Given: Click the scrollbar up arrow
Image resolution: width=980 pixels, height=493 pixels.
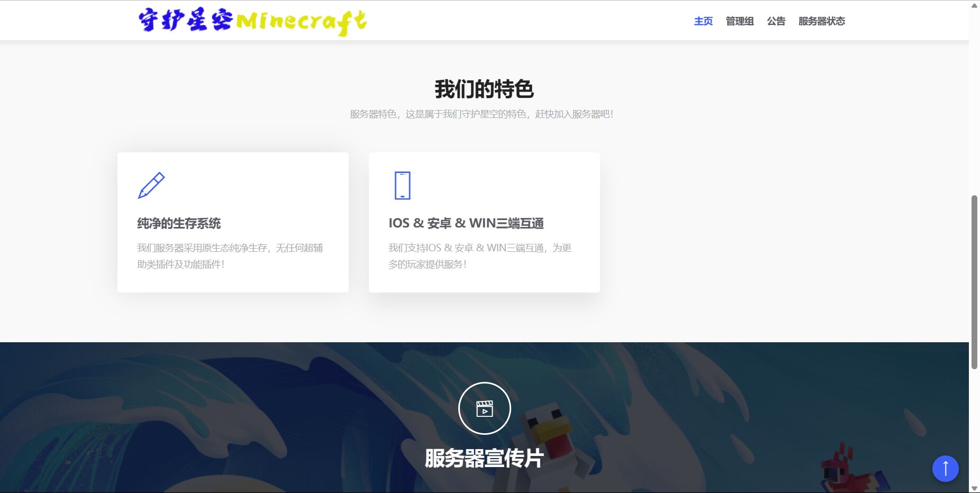Looking at the screenshot, I should 974,5.
